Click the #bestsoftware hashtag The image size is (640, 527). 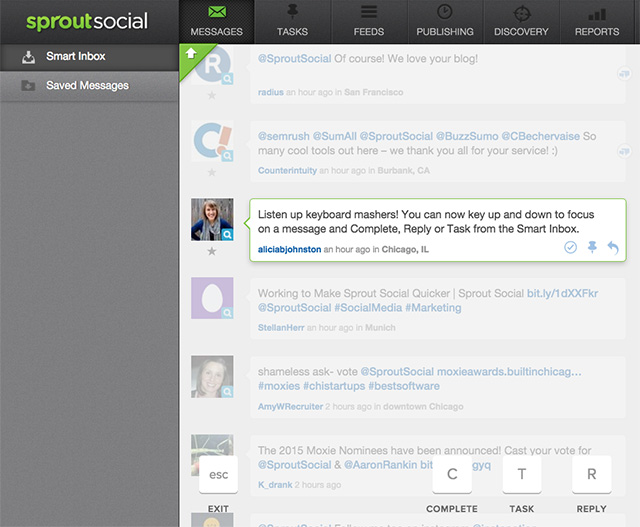tap(404, 386)
